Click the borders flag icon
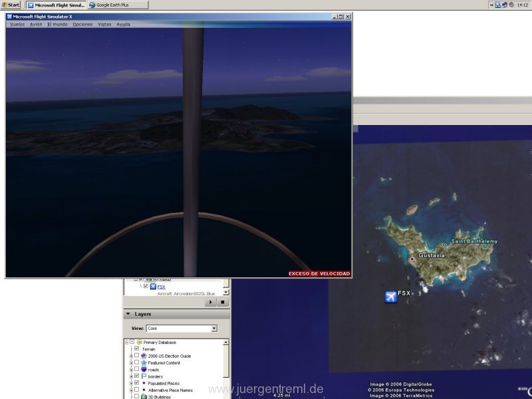532x399 pixels. (144, 376)
